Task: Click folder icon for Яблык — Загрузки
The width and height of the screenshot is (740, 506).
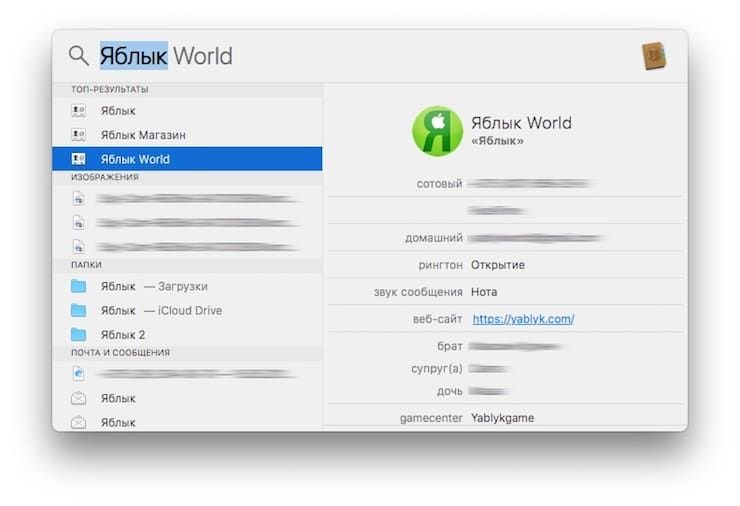Action: pyautogui.click(x=78, y=286)
